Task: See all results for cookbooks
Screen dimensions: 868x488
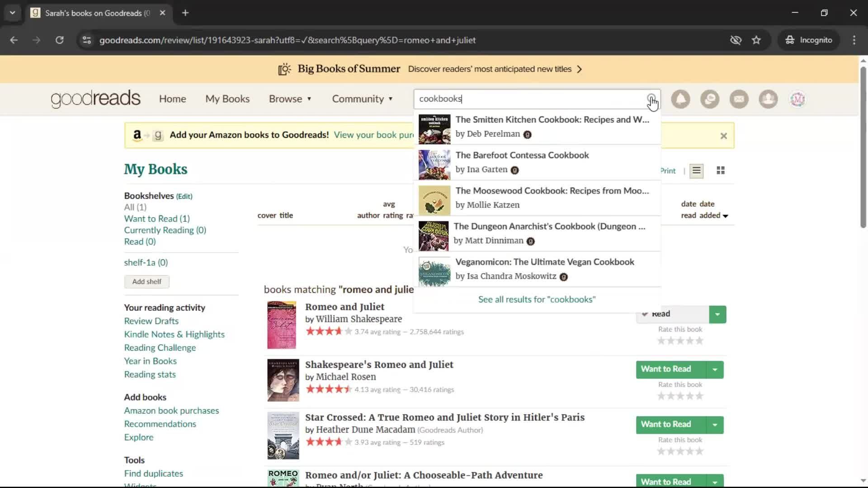Action: pyautogui.click(x=537, y=300)
